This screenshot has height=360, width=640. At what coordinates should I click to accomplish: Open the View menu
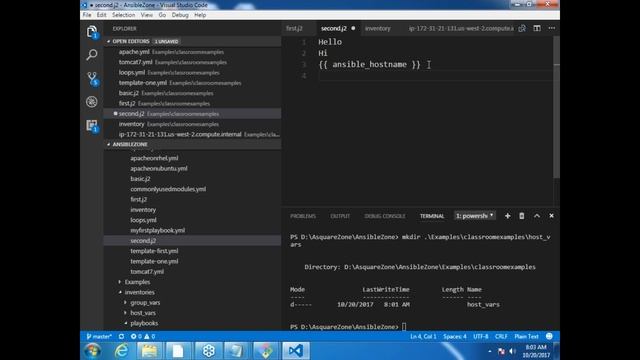pyautogui.click(x=147, y=15)
